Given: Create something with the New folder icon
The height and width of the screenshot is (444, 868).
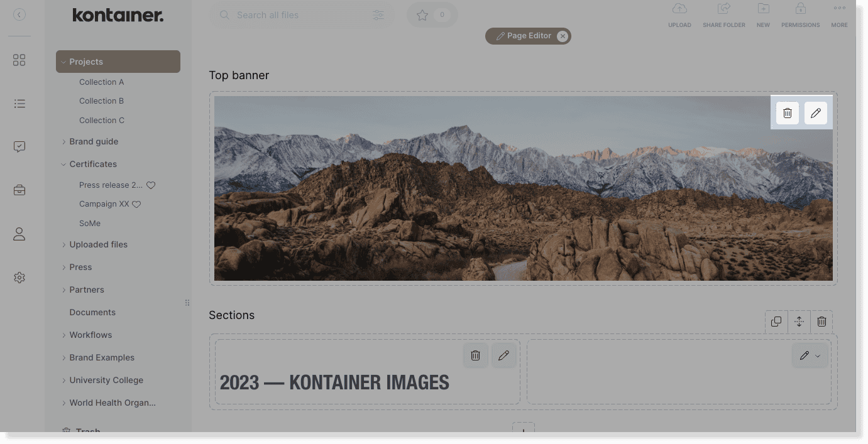Looking at the screenshot, I should coord(763,14).
